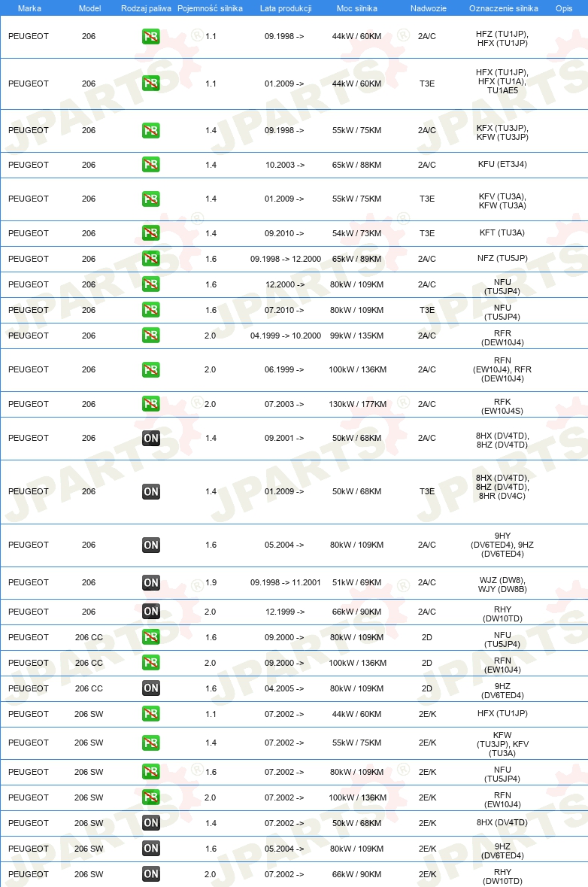Click petrol icon in the 206 1.6 12.2000 row
The height and width of the screenshot is (887, 588).
click(150, 284)
